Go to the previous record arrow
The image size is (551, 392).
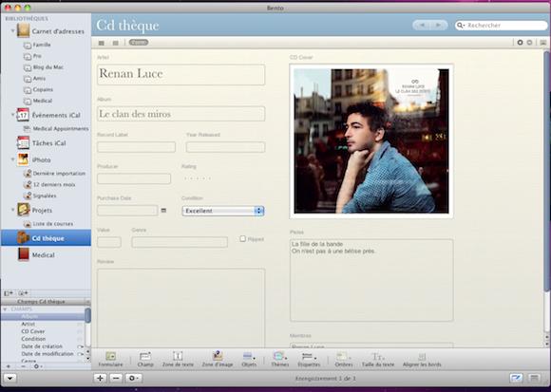pos(422,25)
